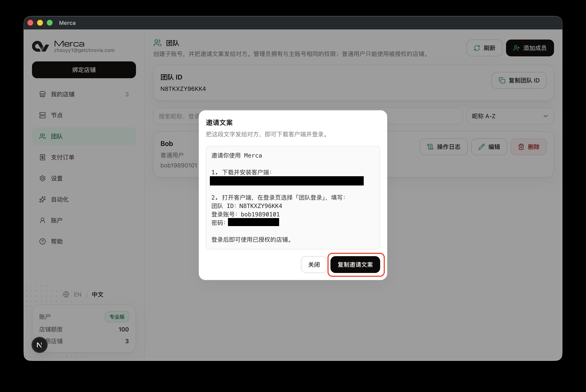Open Bob's 操作日志
The height and width of the screenshot is (392, 586).
[x=443, y=147]
